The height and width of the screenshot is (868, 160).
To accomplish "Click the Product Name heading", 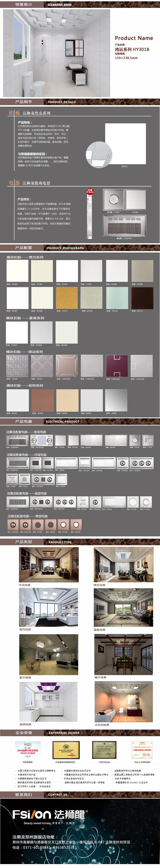I will coord(134,38).
